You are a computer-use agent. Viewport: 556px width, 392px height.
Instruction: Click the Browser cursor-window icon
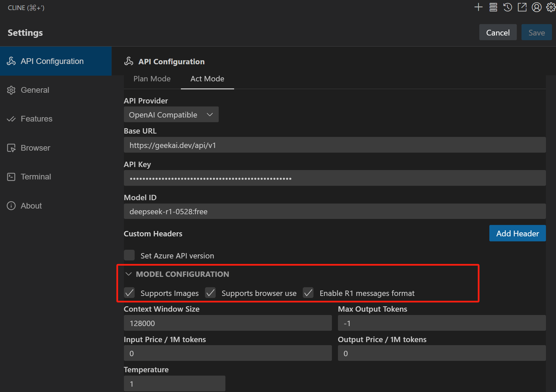tap(11, 148)
